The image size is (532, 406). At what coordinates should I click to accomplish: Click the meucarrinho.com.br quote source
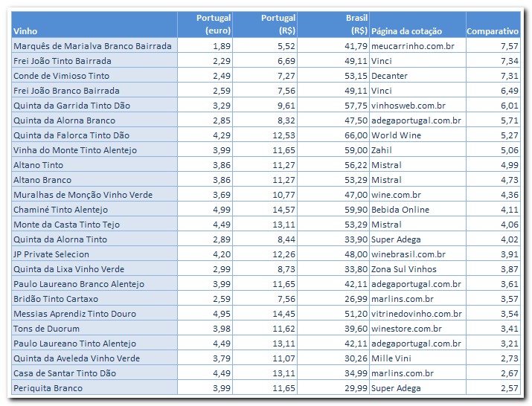[417, 45]
